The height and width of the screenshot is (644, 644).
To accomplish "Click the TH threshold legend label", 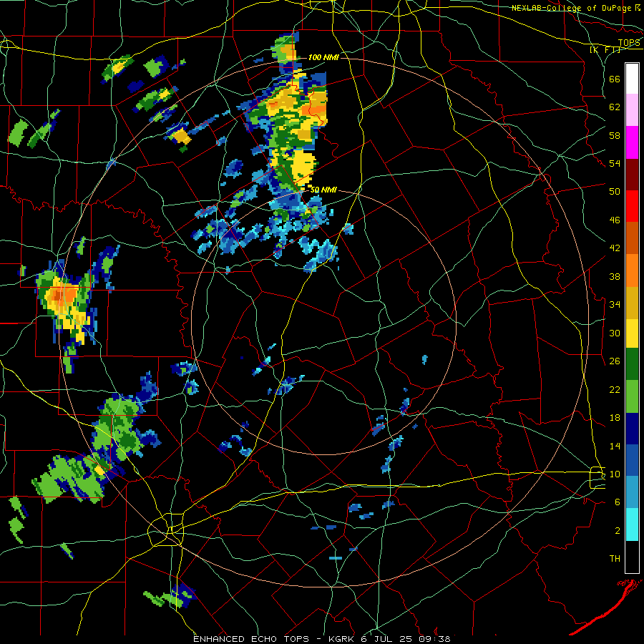I will click(x=615, y=559).
